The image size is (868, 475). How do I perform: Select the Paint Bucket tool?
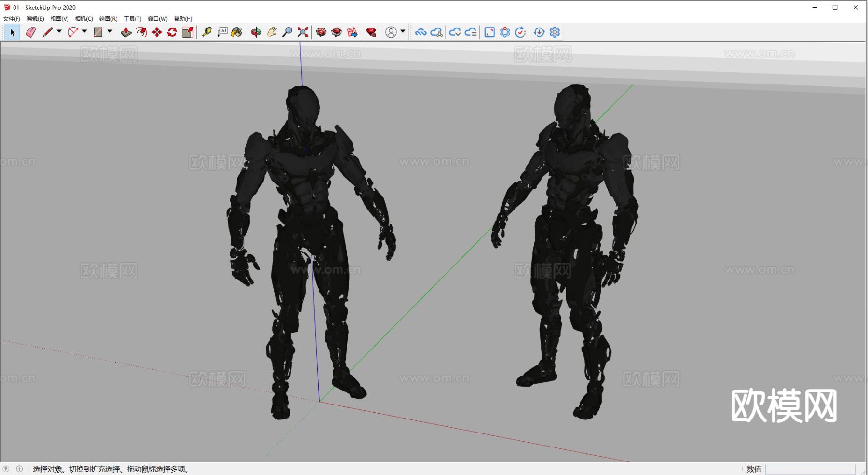(237, 32)
